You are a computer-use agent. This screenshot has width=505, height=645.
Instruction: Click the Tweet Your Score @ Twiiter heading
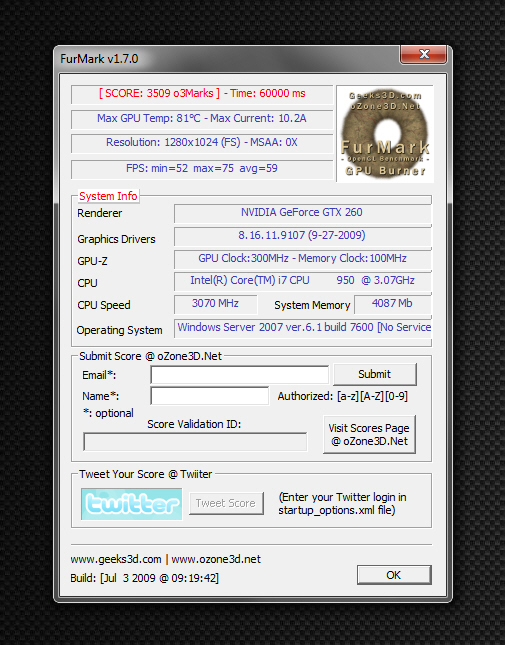[x=146, y=474]
